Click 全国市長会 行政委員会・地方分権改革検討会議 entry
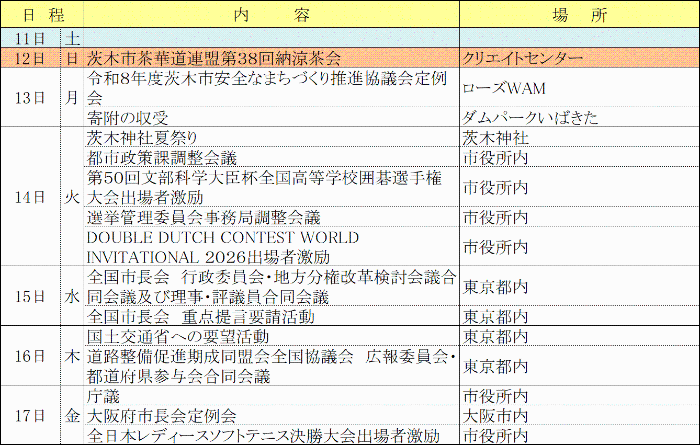This screenshot has width=700, height=445. pyautogui.click(x=271, y=287)
